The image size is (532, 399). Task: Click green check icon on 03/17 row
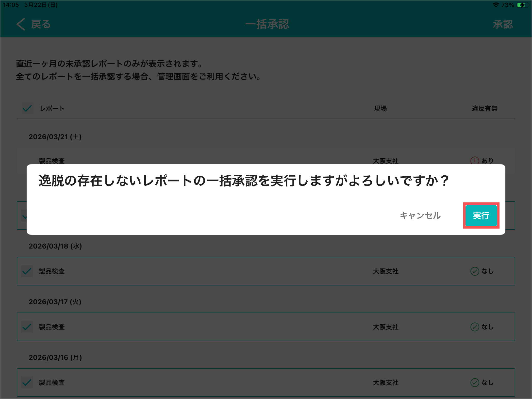tap(475, 327)
